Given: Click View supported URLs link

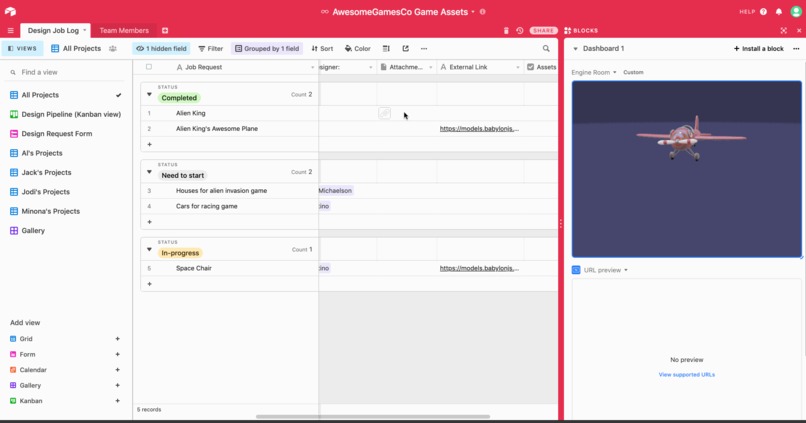Looking at the screenshot, I should coord(687,375).
